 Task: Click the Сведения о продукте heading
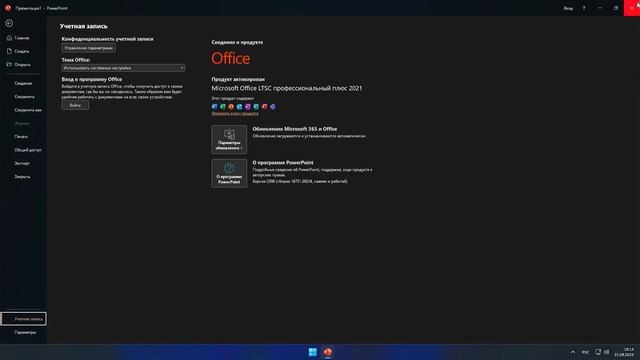point(237,42)
